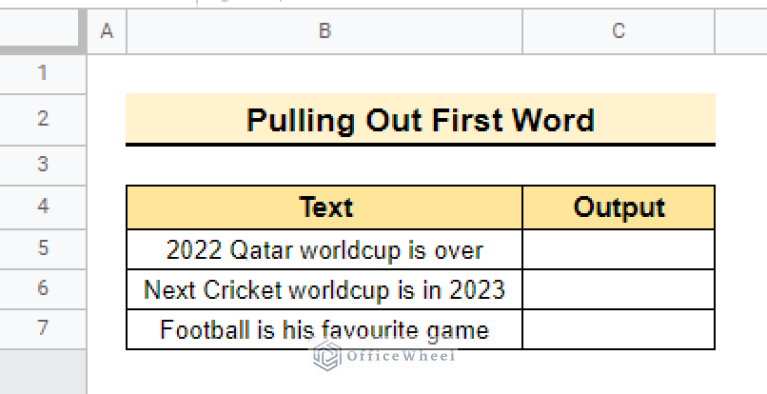This screenshot has height=394, width=767.
Task: Click row 5 header
Action: pyautogui.click(x=43, y=249)
